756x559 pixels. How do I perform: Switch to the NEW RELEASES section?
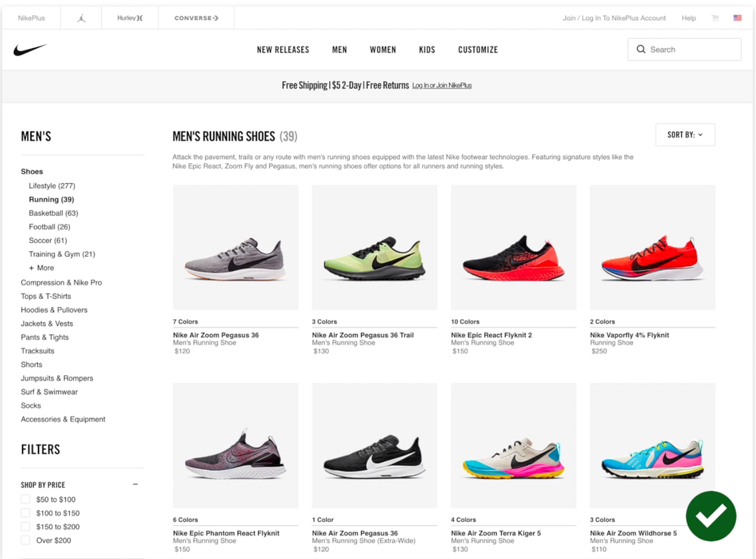point(283,49)
